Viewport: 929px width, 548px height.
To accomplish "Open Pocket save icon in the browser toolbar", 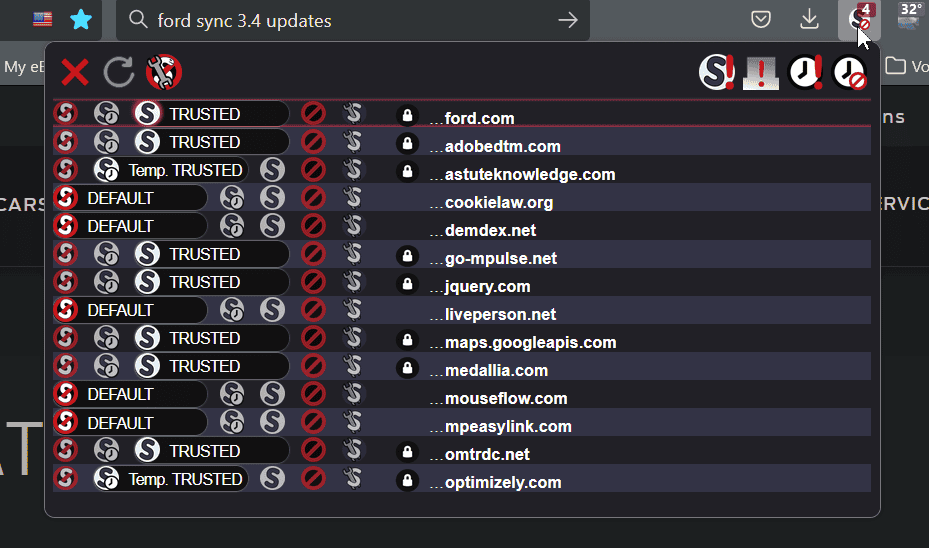I will click(761, 20).
